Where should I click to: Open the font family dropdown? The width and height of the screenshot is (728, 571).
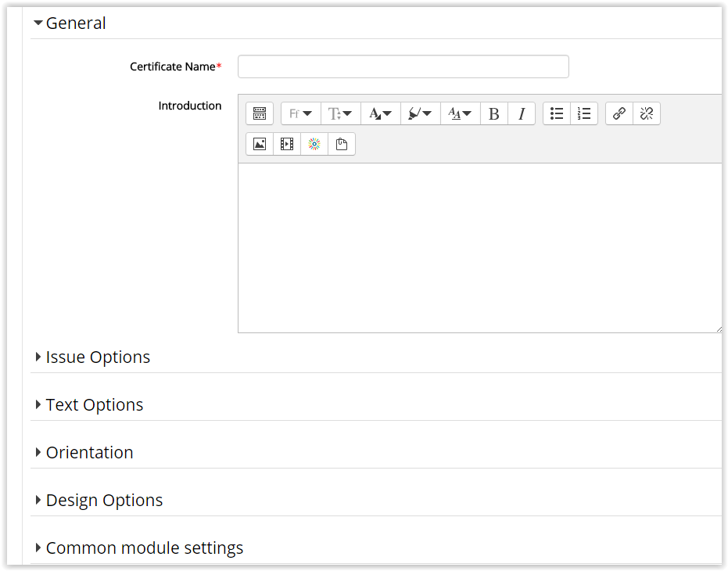pos(300,113)
